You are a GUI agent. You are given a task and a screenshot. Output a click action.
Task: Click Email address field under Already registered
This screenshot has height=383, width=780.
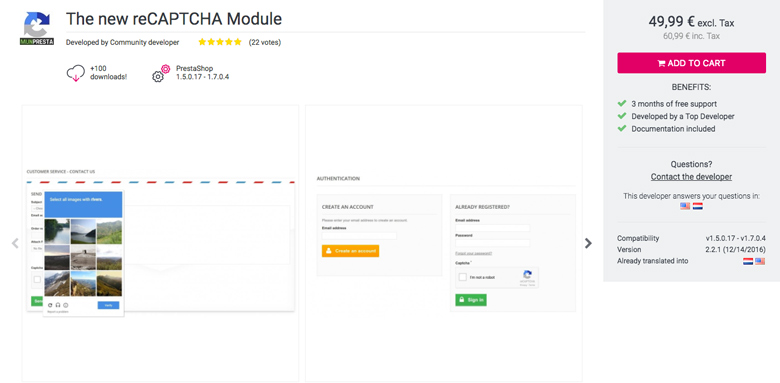point(492,228)
